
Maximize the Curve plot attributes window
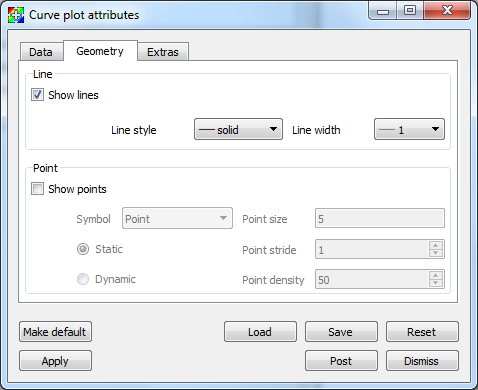click(410, 11)
